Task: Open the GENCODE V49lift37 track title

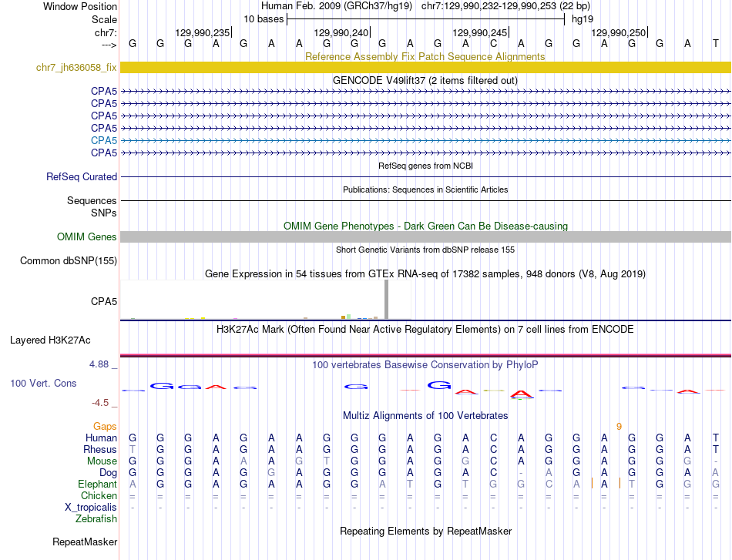Action: [x=425, y=80]
